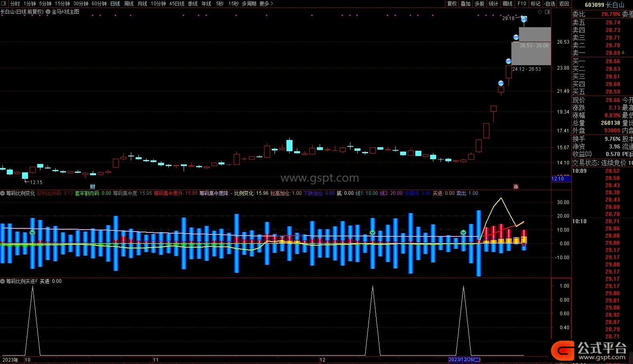The image size is (633, 364).
Task: Choose the 45日线 period
Action: click(x=177, y=4)
